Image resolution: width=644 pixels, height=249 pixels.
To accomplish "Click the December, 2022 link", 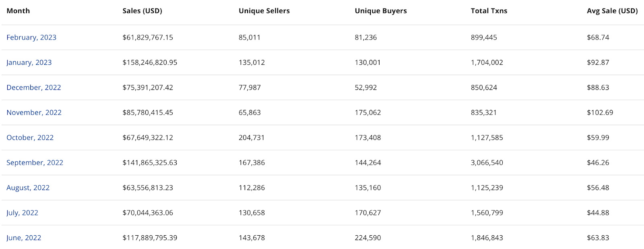I will [34, 87].
